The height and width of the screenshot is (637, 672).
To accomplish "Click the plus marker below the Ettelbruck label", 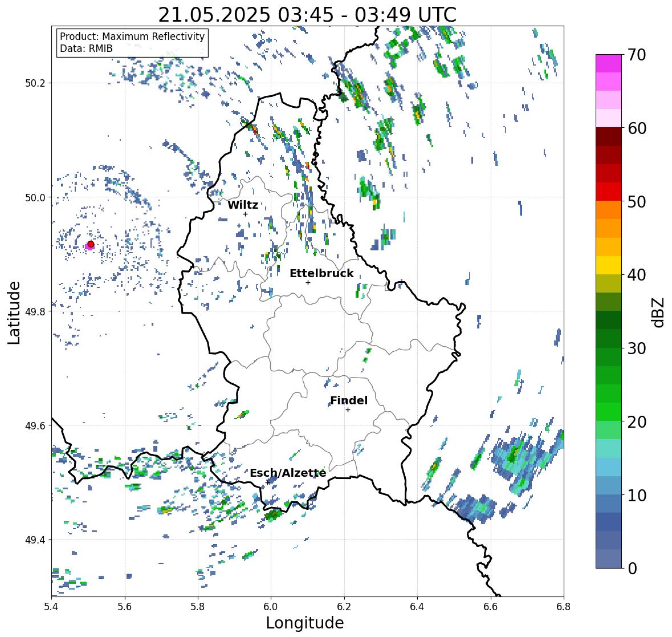I will coord(308,282).
